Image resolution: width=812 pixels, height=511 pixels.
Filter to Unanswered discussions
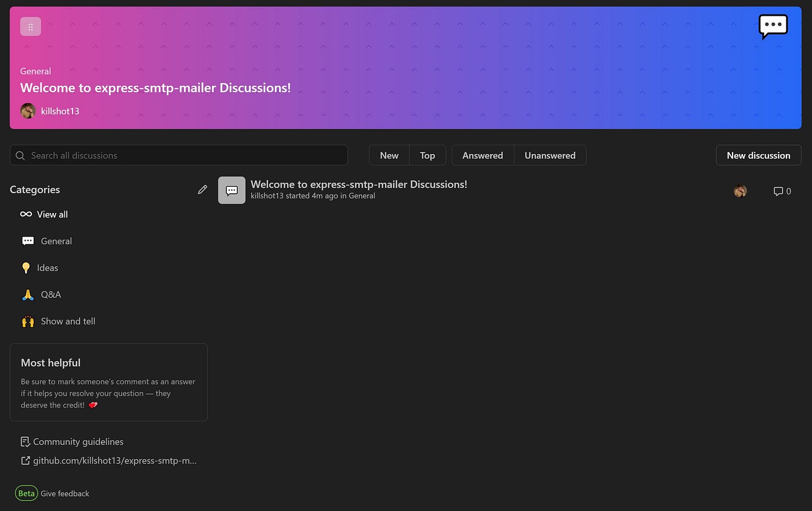click(550, 155)
